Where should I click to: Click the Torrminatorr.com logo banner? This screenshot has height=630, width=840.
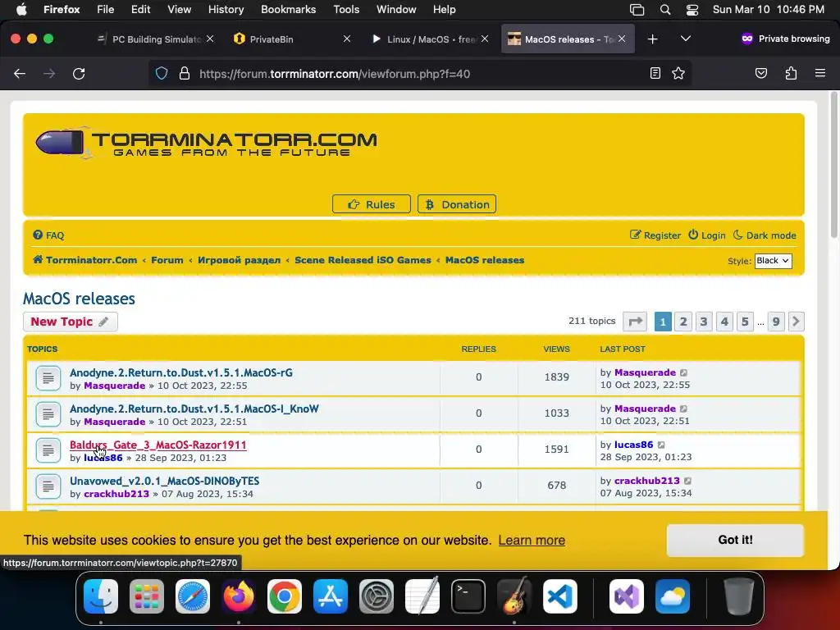(x=206, y=143)
